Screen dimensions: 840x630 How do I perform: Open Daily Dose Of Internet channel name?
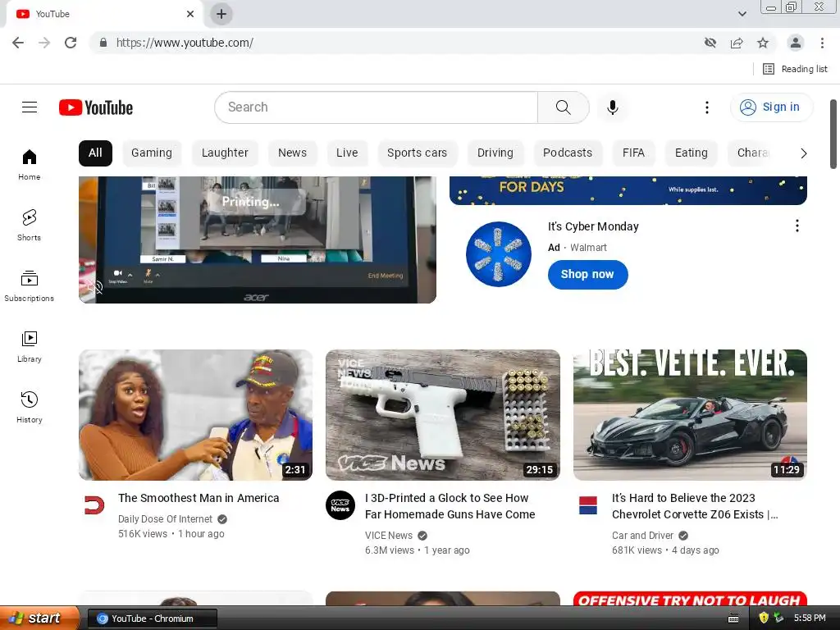pos(165,519)
